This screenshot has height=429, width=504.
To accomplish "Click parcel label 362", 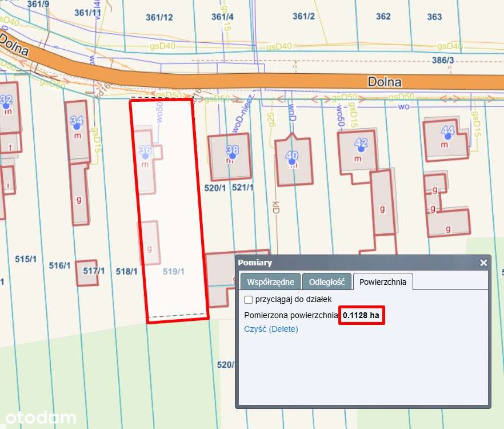I will tap(383, 17).
